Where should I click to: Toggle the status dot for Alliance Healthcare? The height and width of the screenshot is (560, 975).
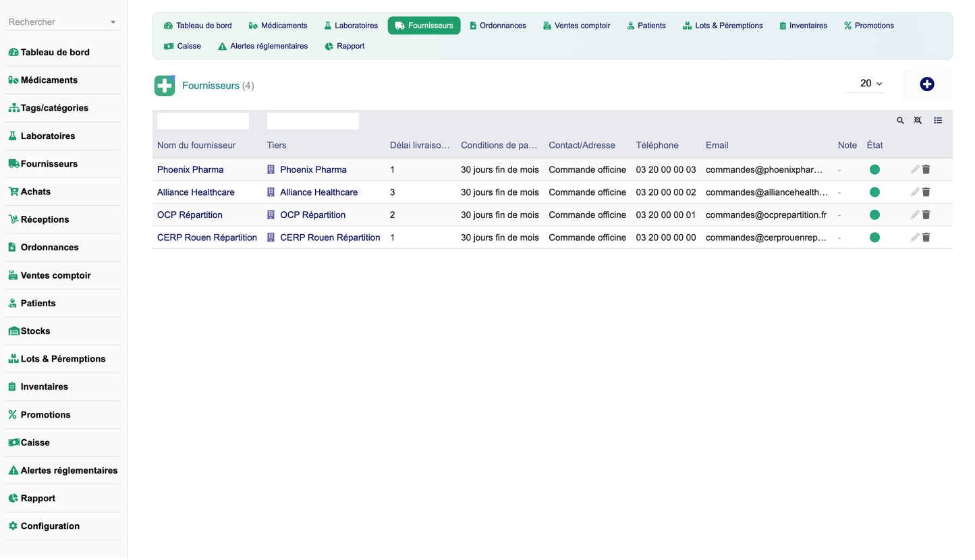pyautogui.click(x=875, y=192)
